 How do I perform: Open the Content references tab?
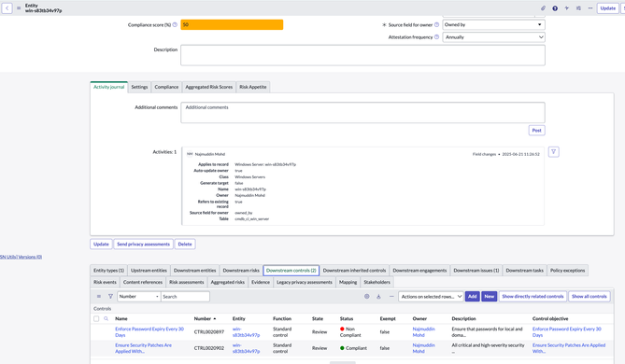143,282
